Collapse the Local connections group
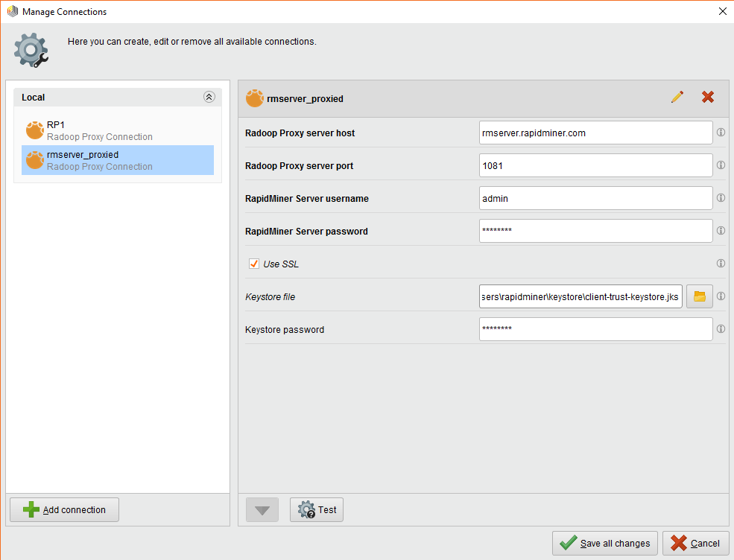This screenshot has height=560, width=734. (x=209, y=98)
